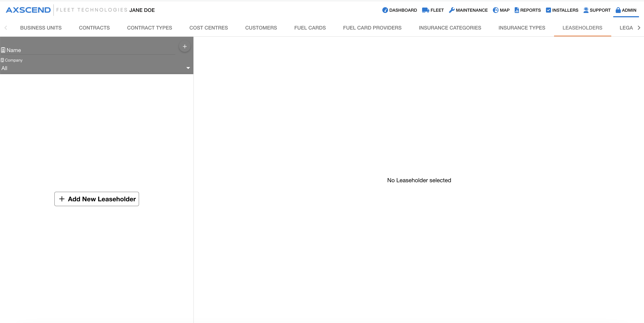The image size is (644, 323).
Task: Open the Dashboard via its speedometer icon
Action: [385, 10]
